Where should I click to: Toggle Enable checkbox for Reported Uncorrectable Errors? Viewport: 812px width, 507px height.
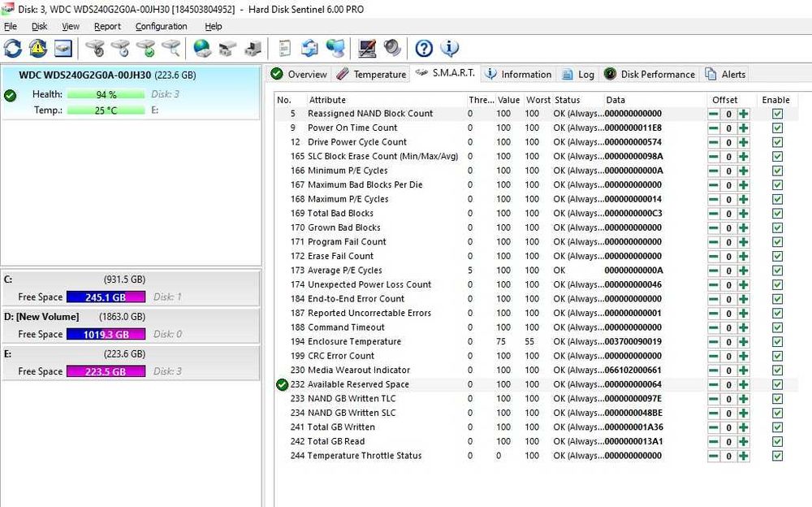[777, 314]
